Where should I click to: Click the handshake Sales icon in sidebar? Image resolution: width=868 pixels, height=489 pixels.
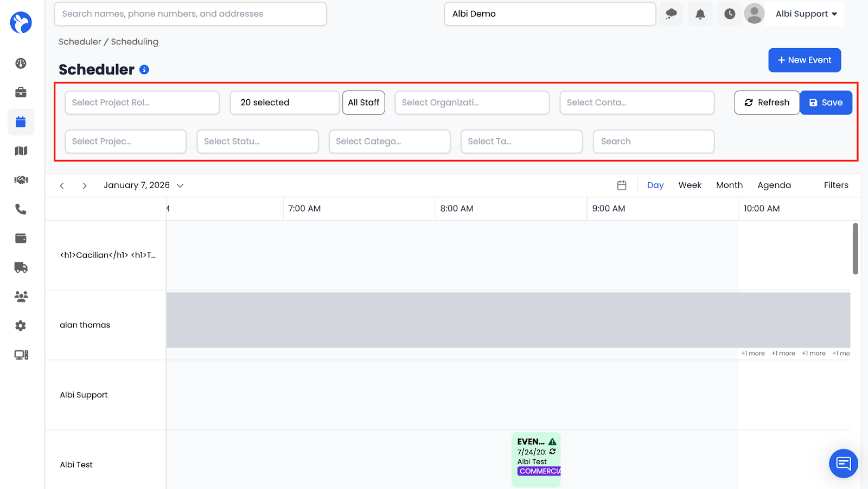click(21, 179)
